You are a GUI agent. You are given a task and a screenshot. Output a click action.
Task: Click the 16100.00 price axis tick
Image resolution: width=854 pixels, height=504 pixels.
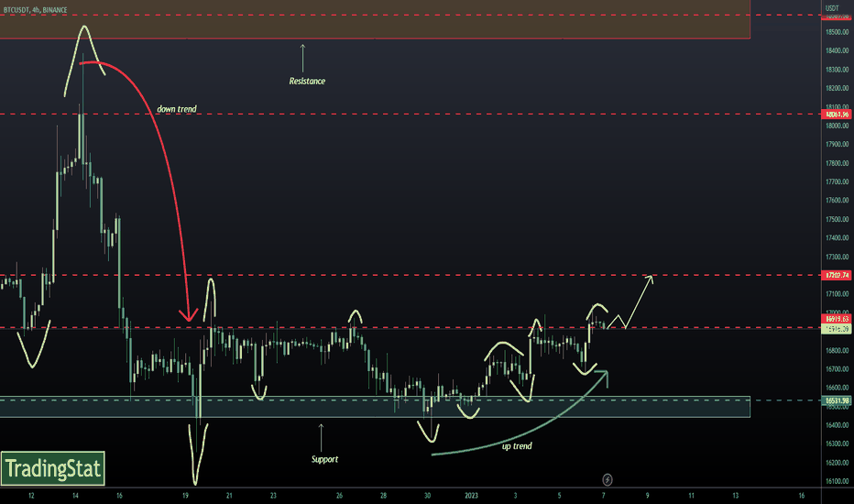(838, 481)
